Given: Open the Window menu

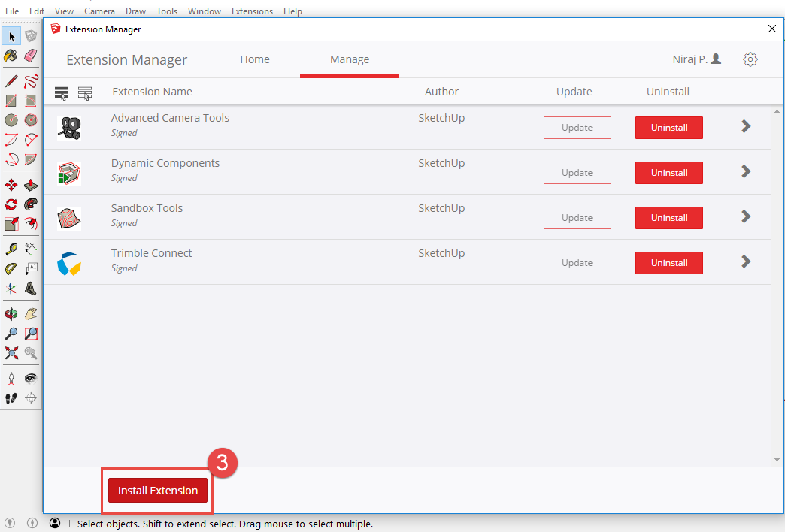Looking at the screenshot, I should tap(205, 11).
